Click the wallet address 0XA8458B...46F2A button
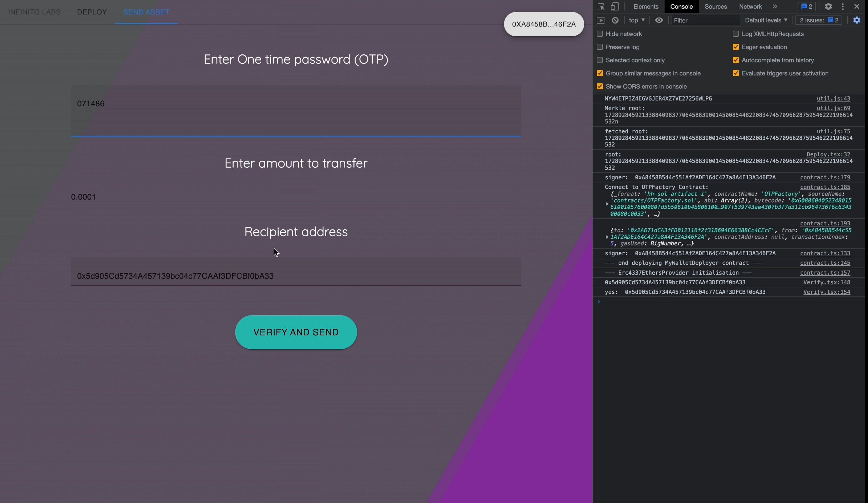Viewport: 868px width, 503px height. [544, 24]
